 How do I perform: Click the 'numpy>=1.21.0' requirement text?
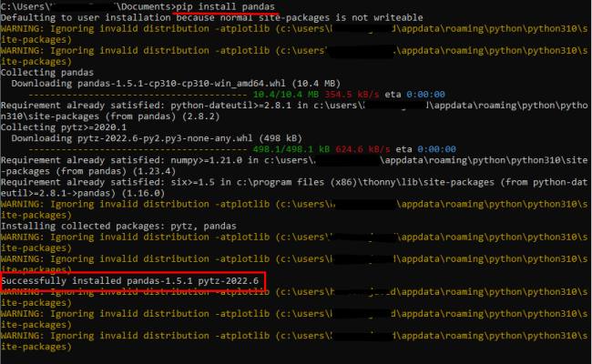click(206, 160)
